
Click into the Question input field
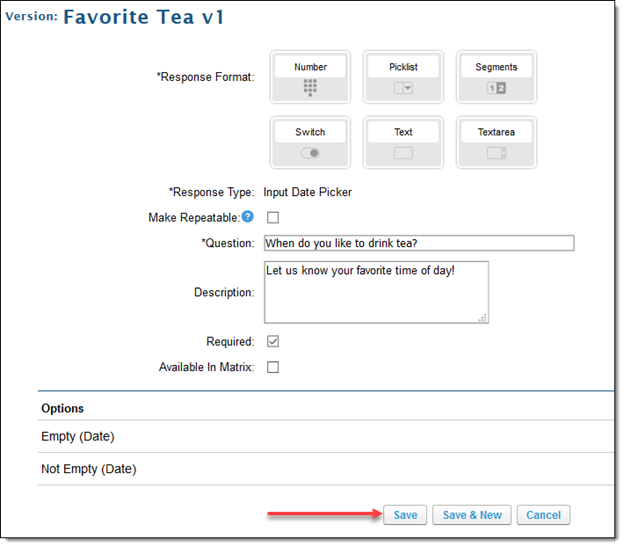(419, 243)
